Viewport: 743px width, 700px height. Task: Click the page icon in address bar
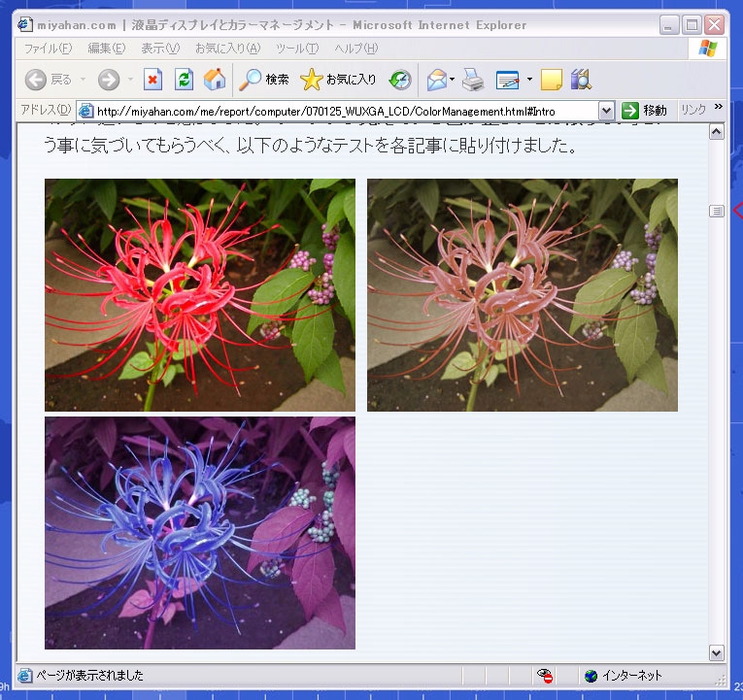(x=85, y=111)
